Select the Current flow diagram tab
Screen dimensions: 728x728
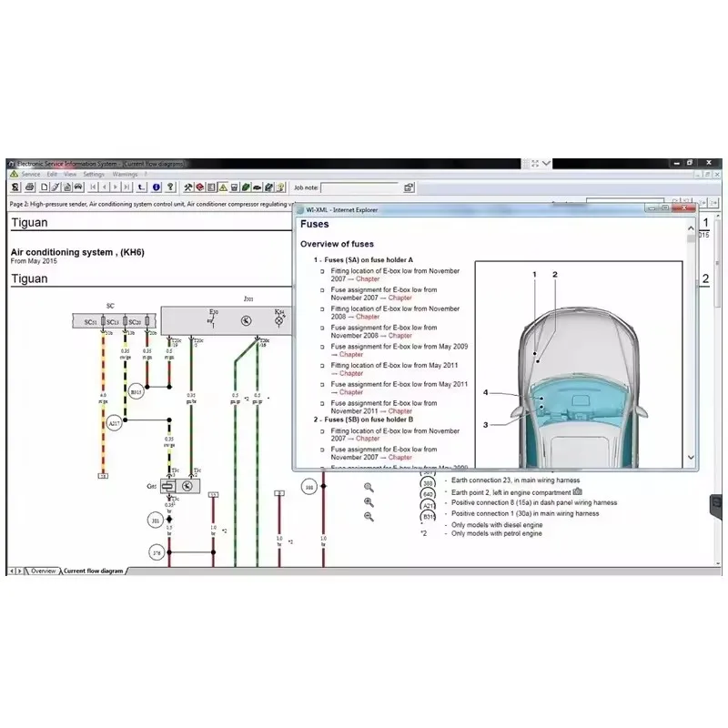(x=94, y=571)
